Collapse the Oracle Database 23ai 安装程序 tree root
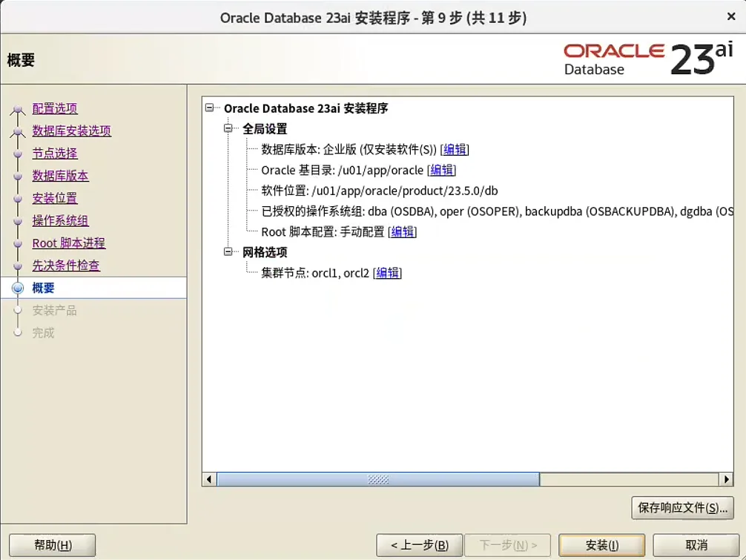 pyautogui.click(x=210, y=108)
